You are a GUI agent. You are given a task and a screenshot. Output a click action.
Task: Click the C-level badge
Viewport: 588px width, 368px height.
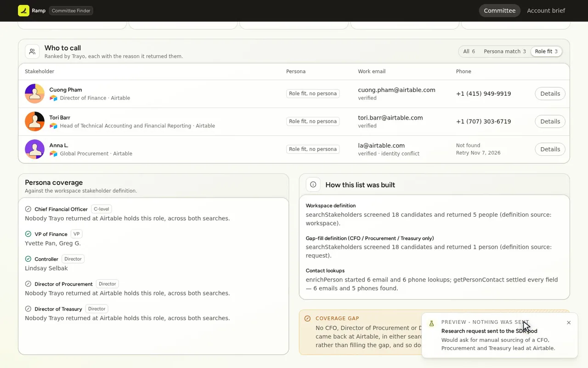pyautogui.click(x=102, y=209)
